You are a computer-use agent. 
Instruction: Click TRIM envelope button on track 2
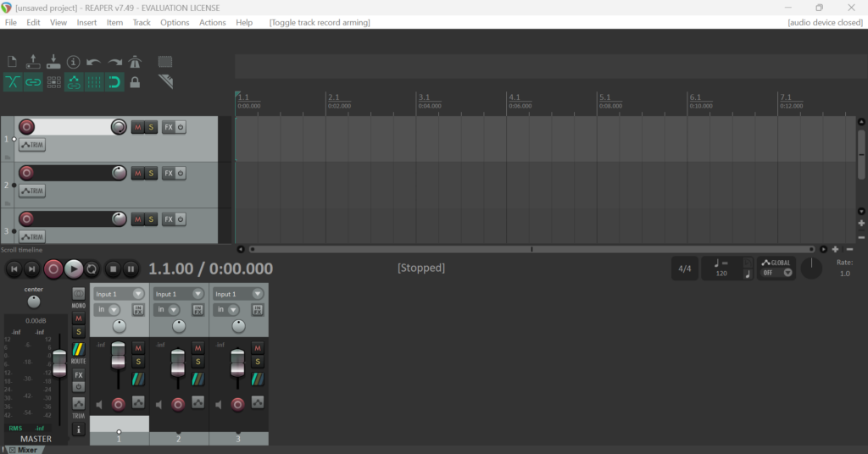pyautogui.click(x=32, y=191)
